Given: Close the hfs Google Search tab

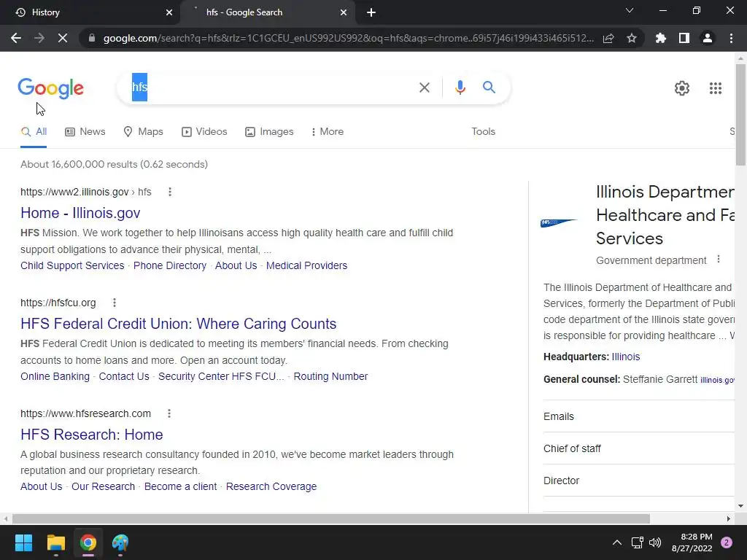Looking at the screenshot, I should pyautogui.click(x=344, y=12).
